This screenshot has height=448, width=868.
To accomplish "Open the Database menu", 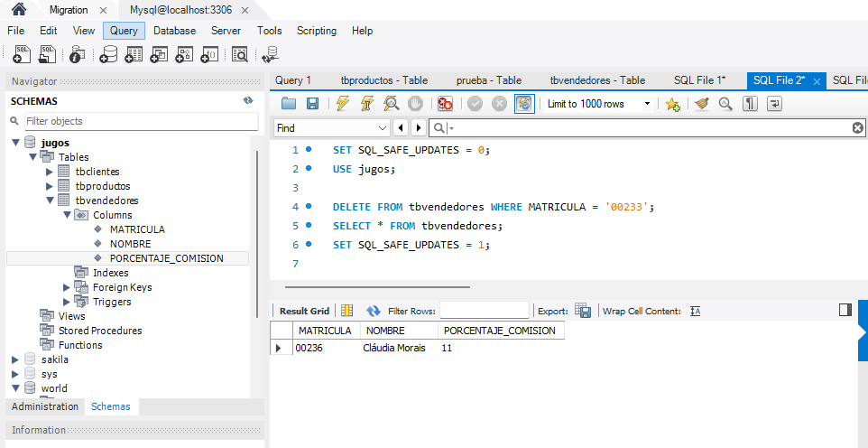I will 174,31.
